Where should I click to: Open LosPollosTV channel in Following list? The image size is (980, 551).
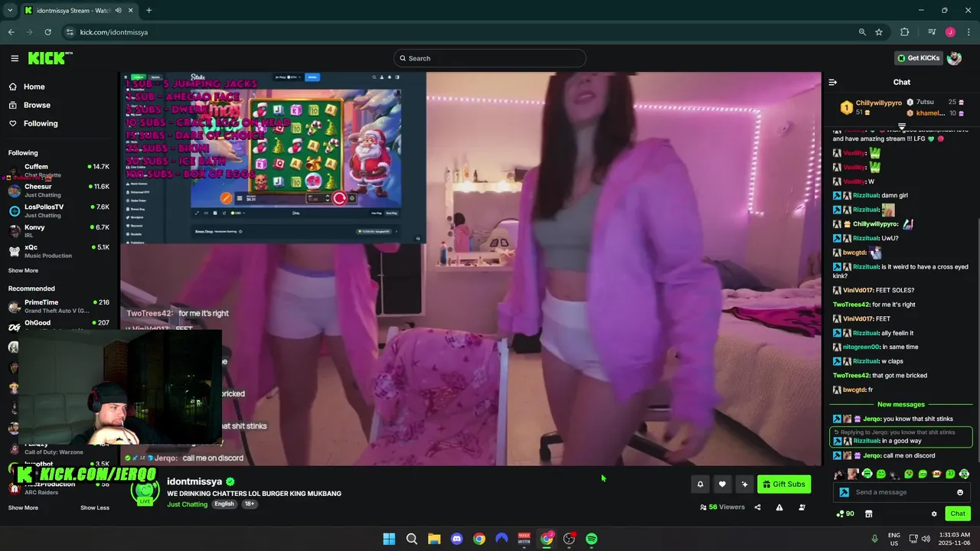58,210
